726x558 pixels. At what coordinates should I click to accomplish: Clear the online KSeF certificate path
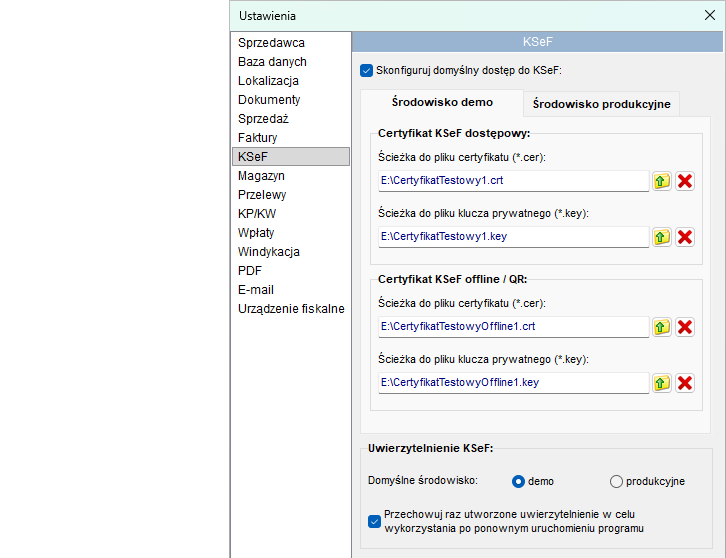pyautogui.click(x=685, y=181)
